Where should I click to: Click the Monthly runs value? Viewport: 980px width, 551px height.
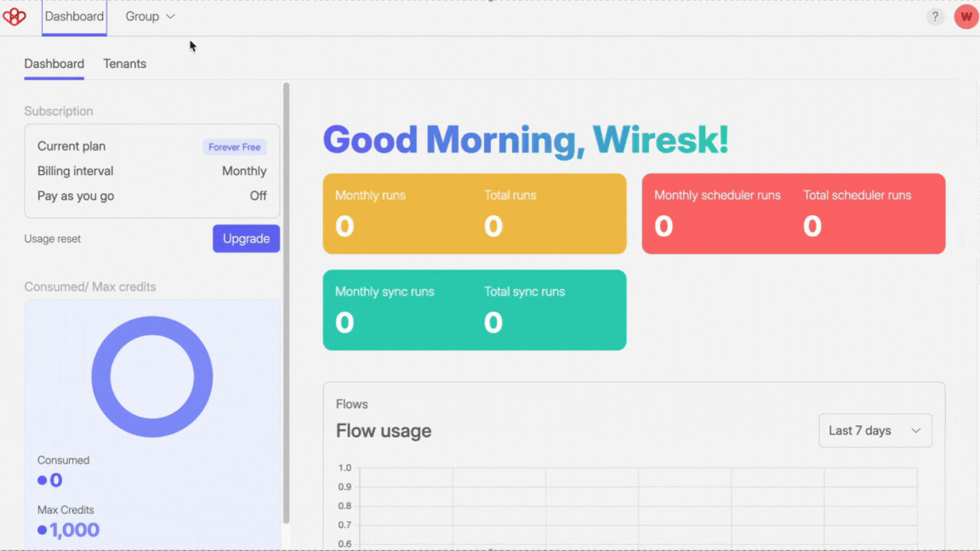[x=345, y=226]
